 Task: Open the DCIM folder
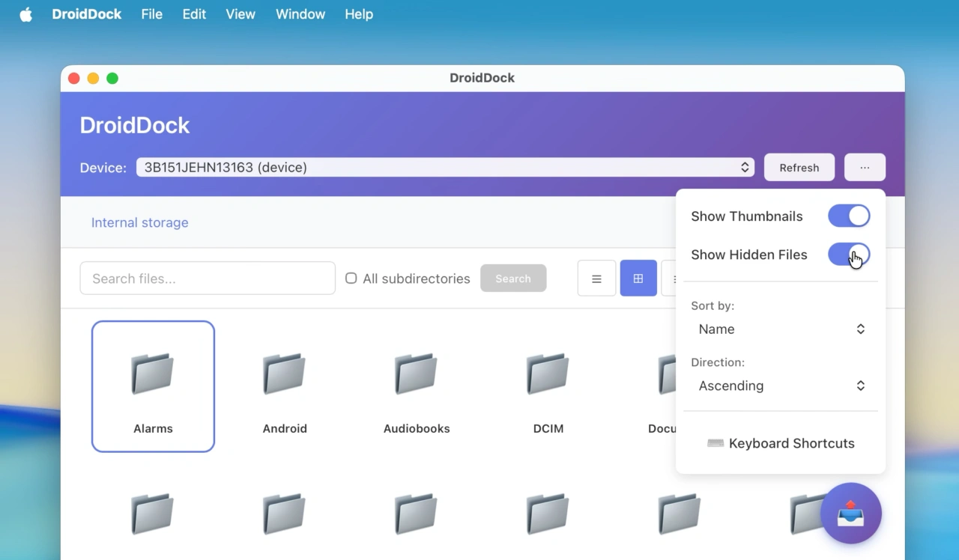(548, 386)
